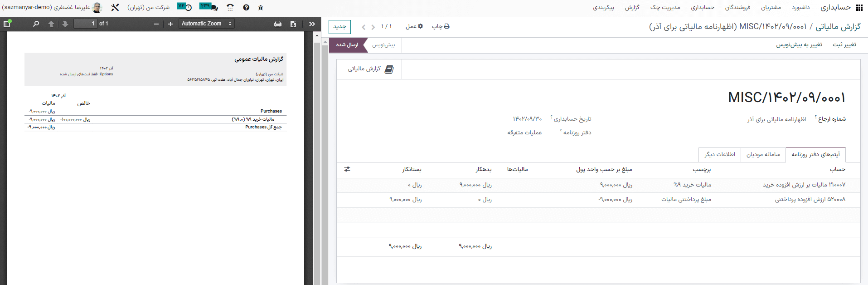This screenshot has width=868, height=285.
Task: Print the PDF from viewer toolbar
Action: click(x=278, y=24)
